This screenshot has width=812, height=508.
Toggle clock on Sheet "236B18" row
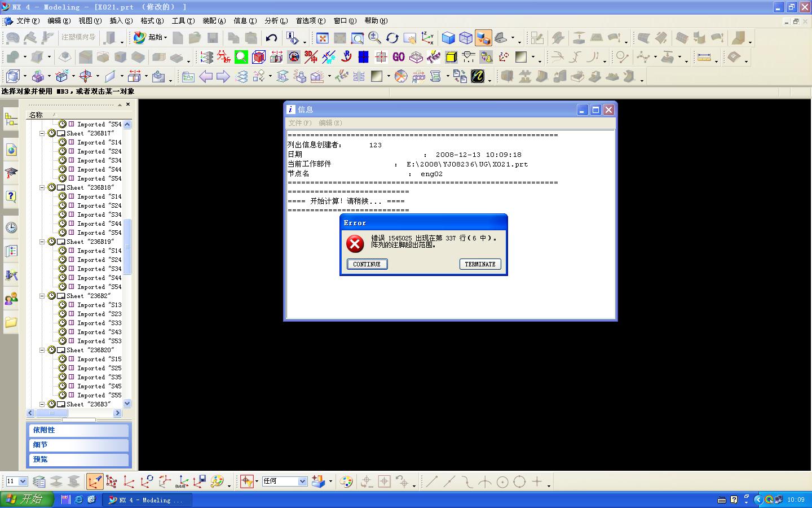pos(51,187)
